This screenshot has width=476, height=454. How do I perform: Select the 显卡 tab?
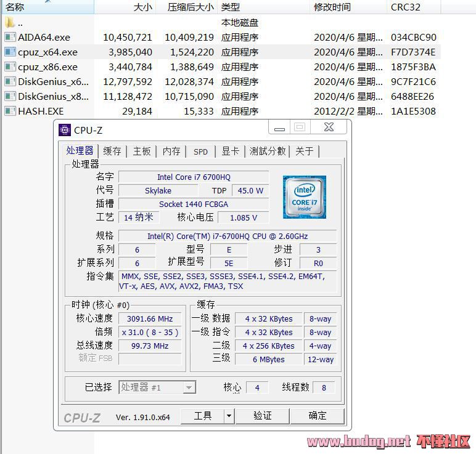230,151
